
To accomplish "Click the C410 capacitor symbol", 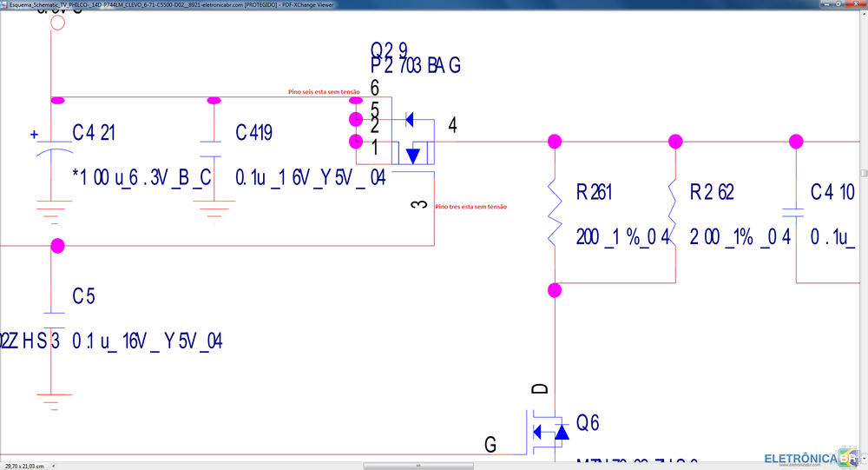I will pos(796,211).
